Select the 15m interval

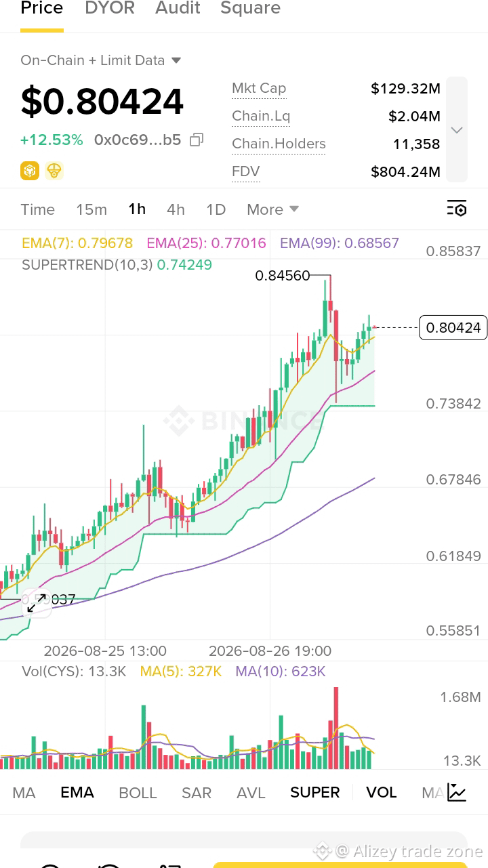pyautogui.click(x=91, y=209)
